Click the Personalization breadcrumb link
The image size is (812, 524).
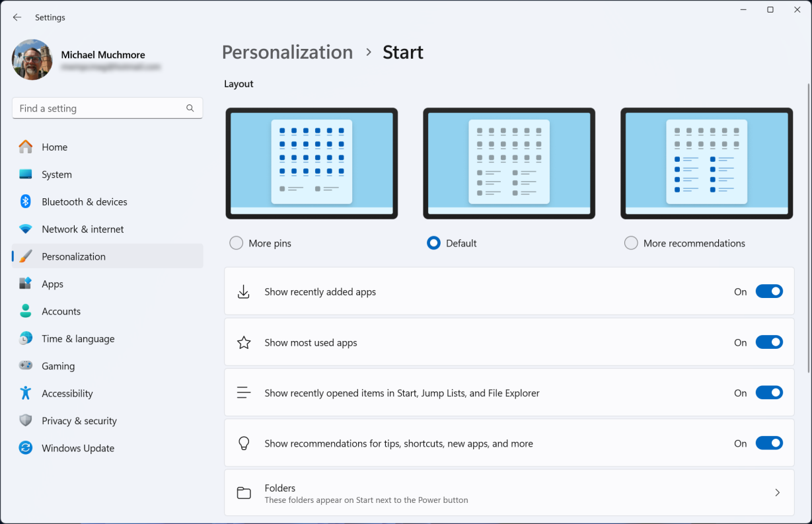pos(287,52)
